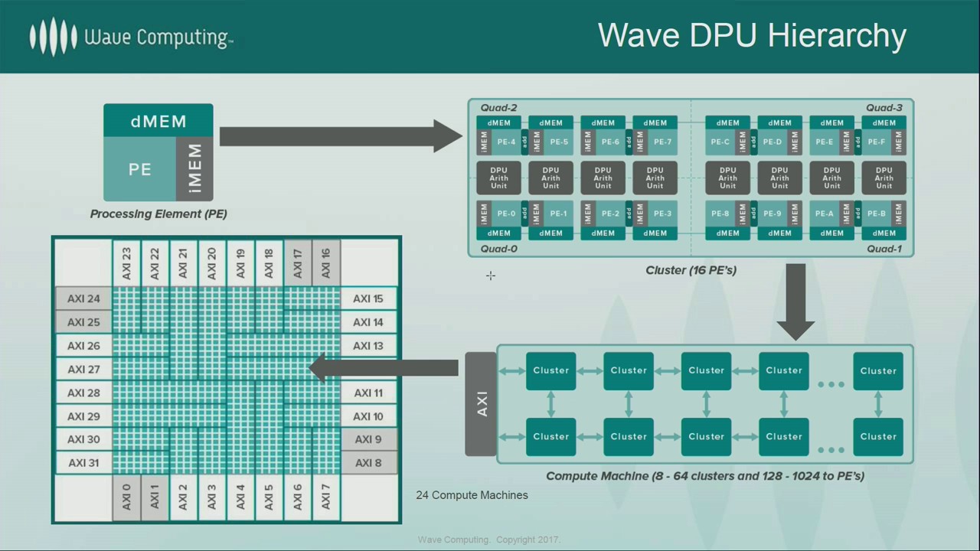Click the AXI 10 cell

pyautogui.click(x=368, y=416)
